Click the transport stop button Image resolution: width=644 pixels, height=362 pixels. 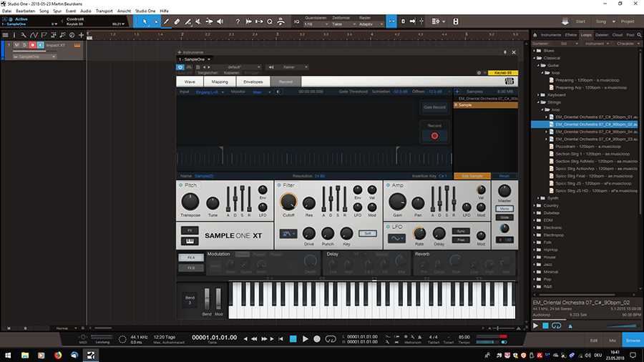(x=293, y=339)
